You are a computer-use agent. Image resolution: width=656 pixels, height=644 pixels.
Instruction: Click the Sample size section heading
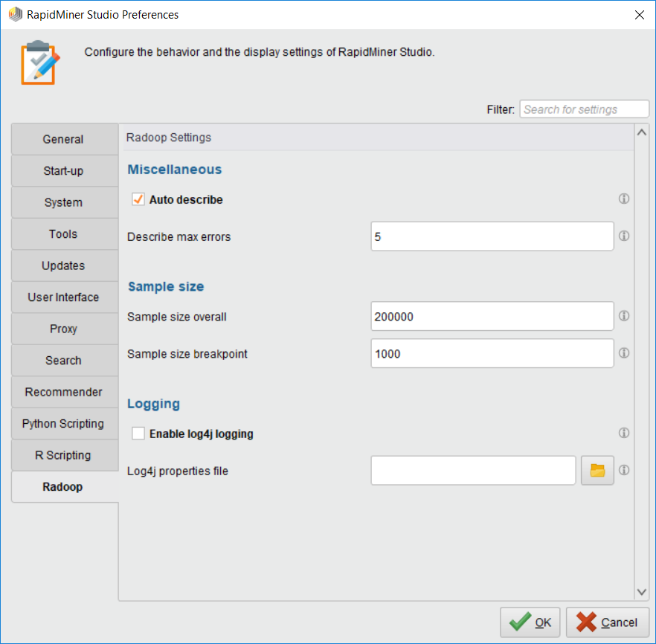pyautogui.click(x=166, y=286)
